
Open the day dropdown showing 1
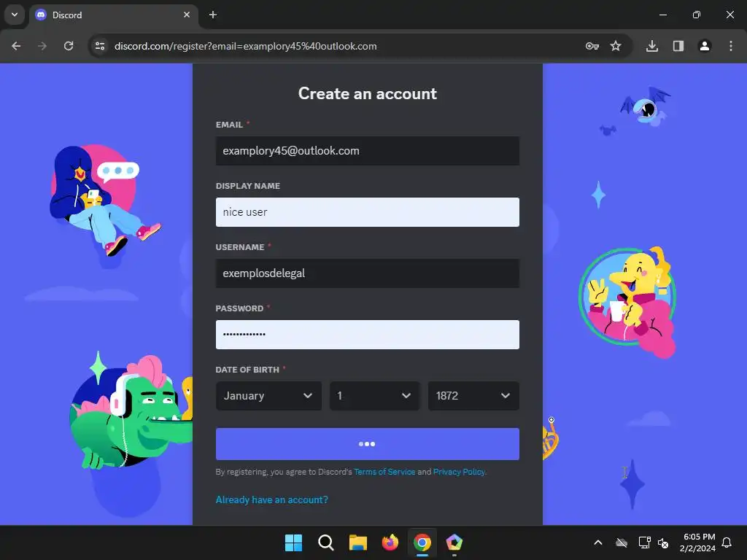click(374, 396)
